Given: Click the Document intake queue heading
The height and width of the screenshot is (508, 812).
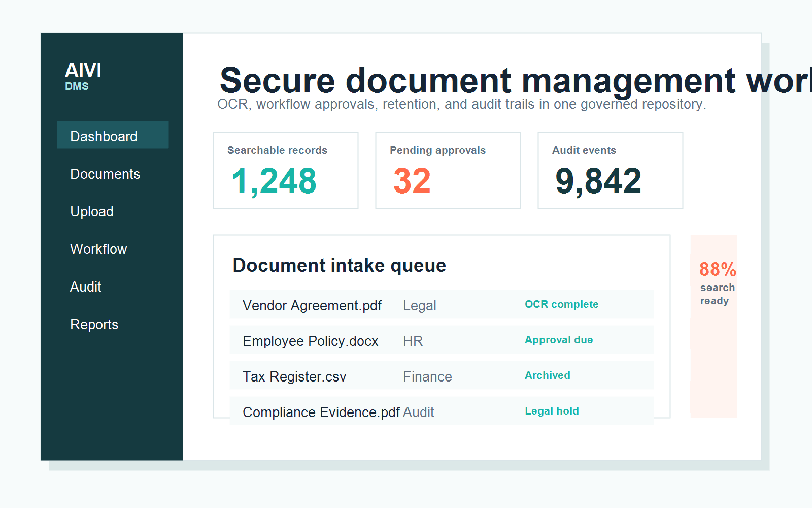Looking at the screenshot, I should tap(340, 266).
